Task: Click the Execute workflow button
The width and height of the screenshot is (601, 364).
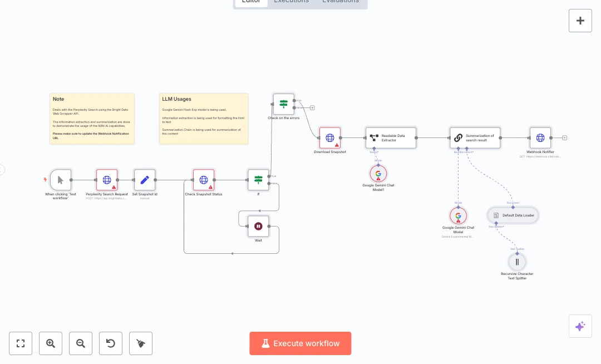Action: pyautogui.click(x=300, y=343)
